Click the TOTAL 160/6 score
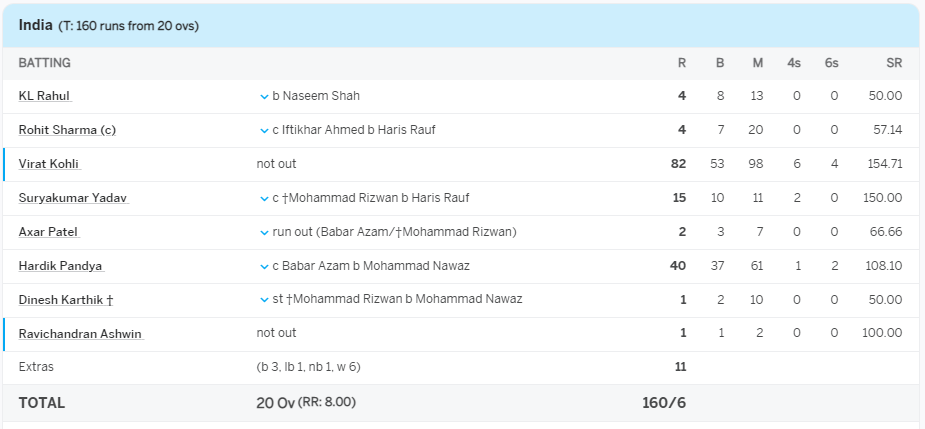 (664, 403)
